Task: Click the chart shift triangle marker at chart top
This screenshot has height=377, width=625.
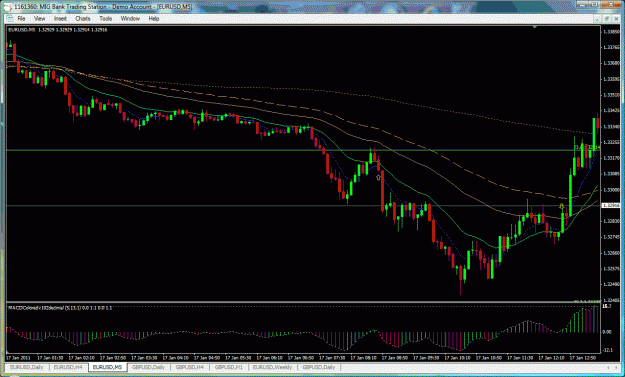Action: (535, 27)
